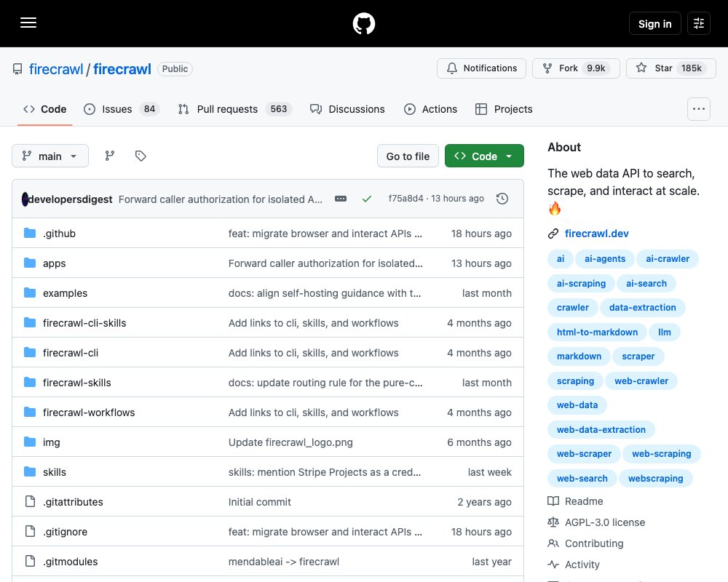Open developersdigest author avatar
The image size is (728, 582).
click(x=25, y=199)
